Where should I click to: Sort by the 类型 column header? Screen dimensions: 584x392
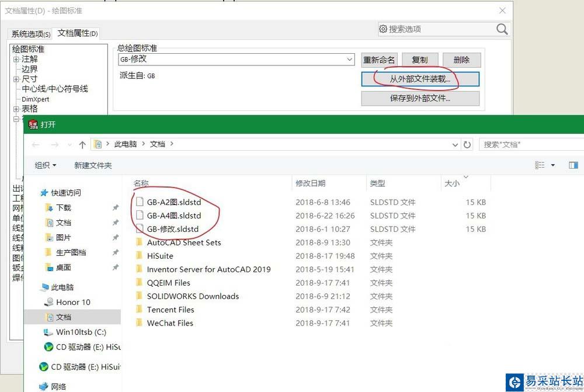pos(377,183)
